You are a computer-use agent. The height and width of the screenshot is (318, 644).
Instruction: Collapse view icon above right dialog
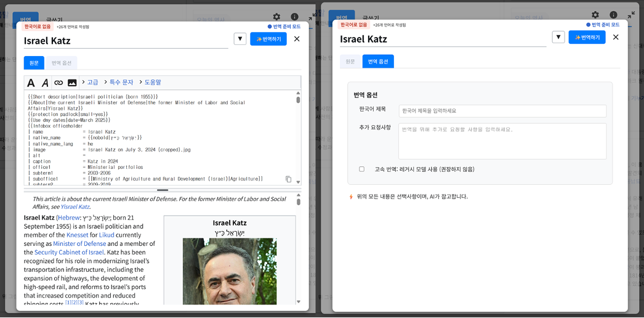point(631,15)
